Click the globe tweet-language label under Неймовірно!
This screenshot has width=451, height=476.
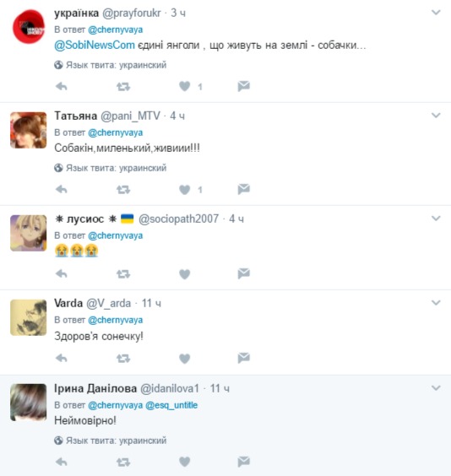click(x=111, y=441)
